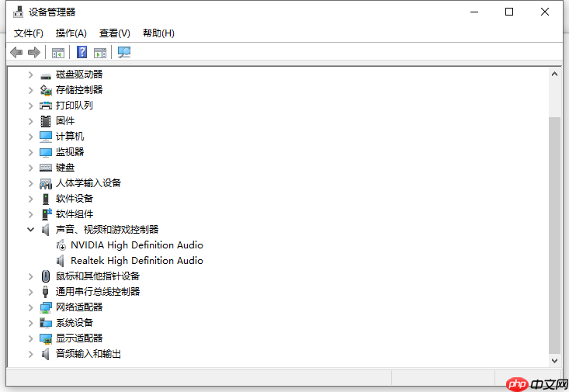This screenshot has width=569, height=392.
Task: Expand the 网络适配器 node
Action: click(31, 308)
